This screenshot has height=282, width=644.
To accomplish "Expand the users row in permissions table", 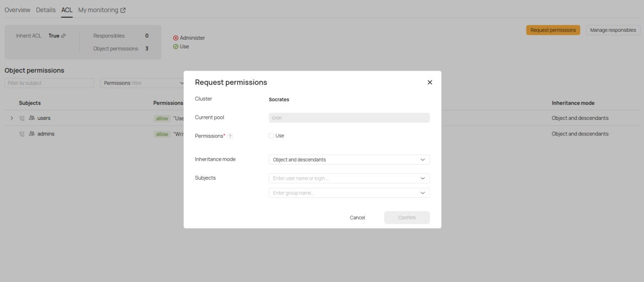I will pyautogui.click(x=12, y=118).
